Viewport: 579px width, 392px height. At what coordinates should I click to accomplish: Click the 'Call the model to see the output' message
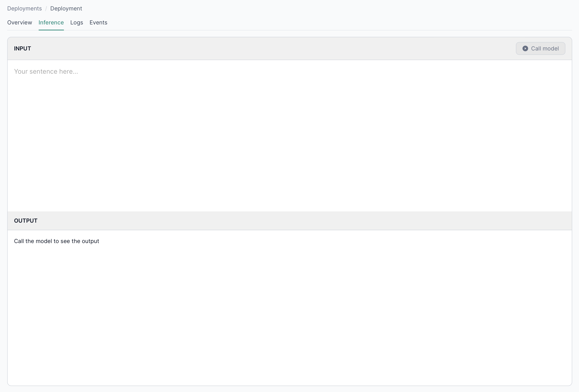coord(56,241)
